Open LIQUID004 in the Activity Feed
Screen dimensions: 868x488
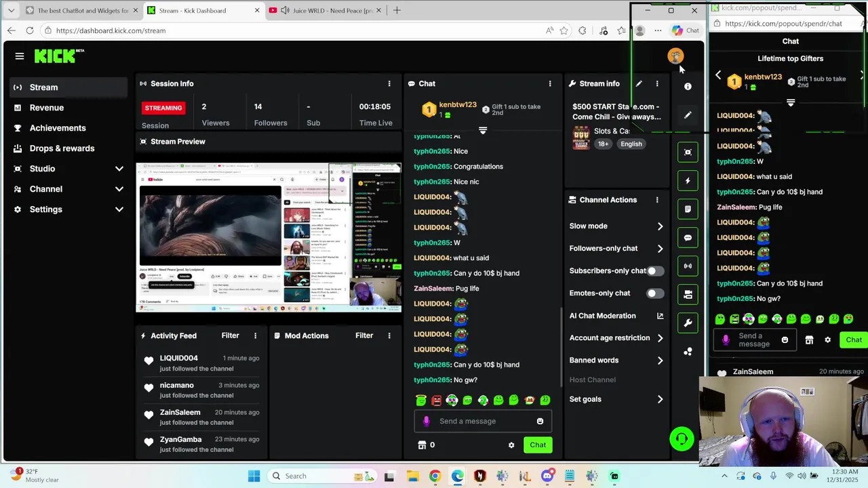(x=179, y=358)
